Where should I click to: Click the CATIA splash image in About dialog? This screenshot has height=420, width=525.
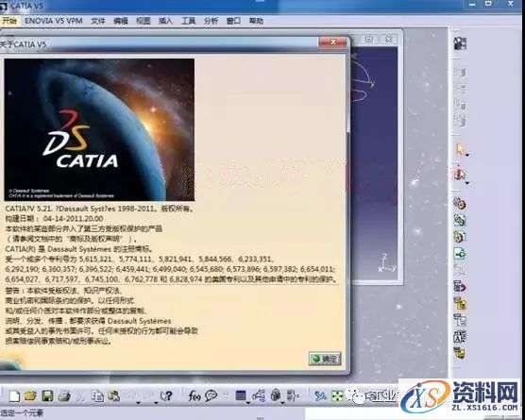99,130
